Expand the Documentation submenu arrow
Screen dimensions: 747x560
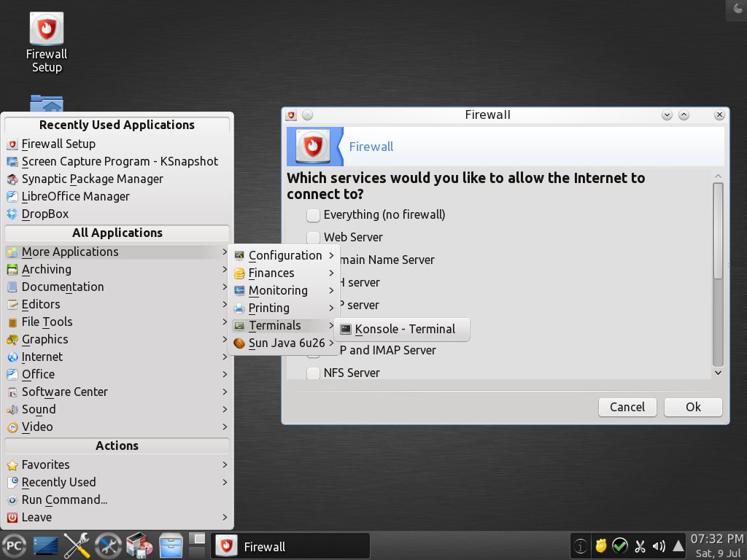coord(225,287)
